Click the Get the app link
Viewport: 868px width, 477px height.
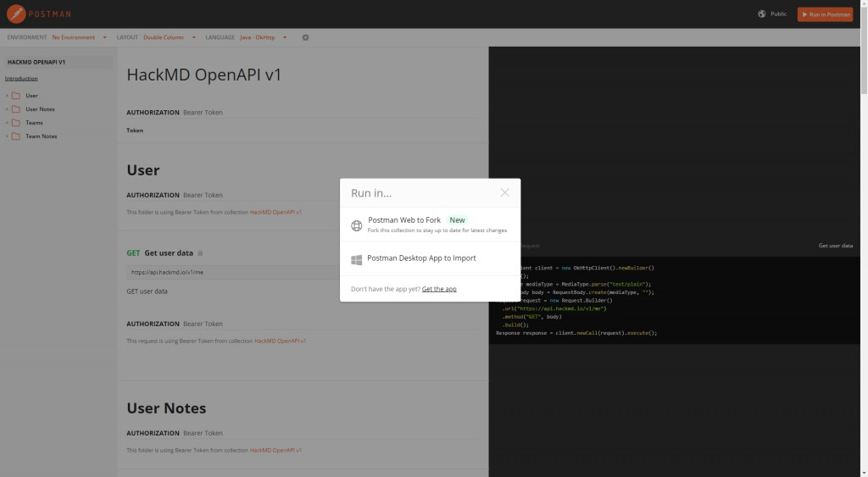(x=439, y=289)
